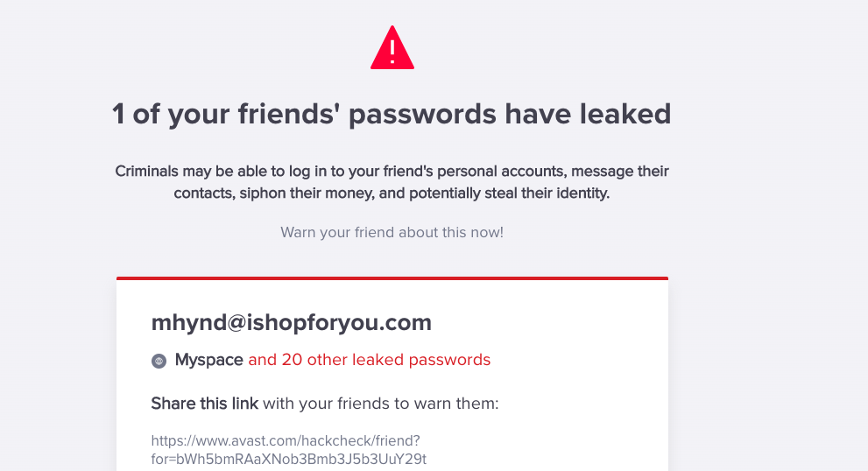Click the white exclamation mark in triangle

tap(392, 52)
